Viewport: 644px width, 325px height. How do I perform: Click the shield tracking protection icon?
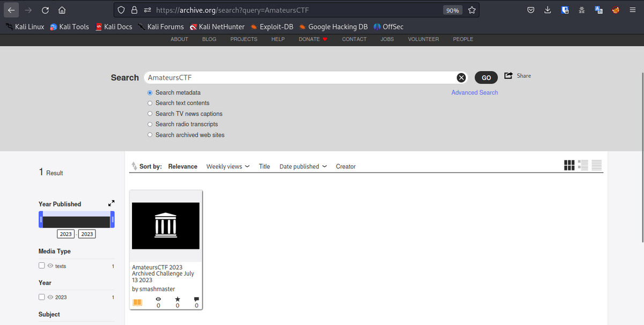point(122,10)
